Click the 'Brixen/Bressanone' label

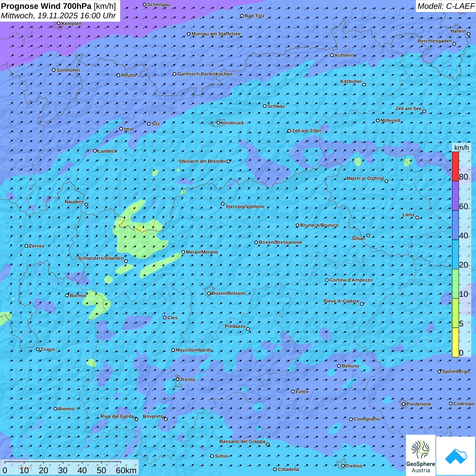click(280, 242)
